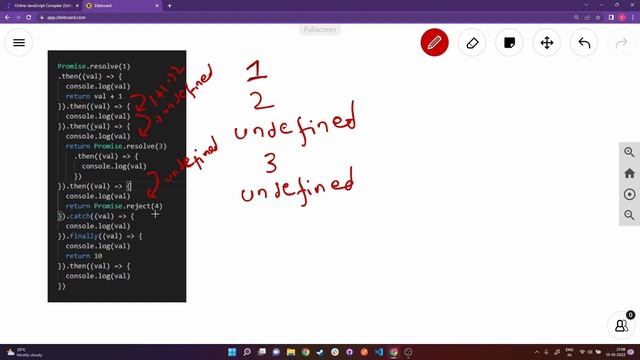Open the browser side panel icon
The height and width of the screenshot is (360, 640).
tap(611, 18)
